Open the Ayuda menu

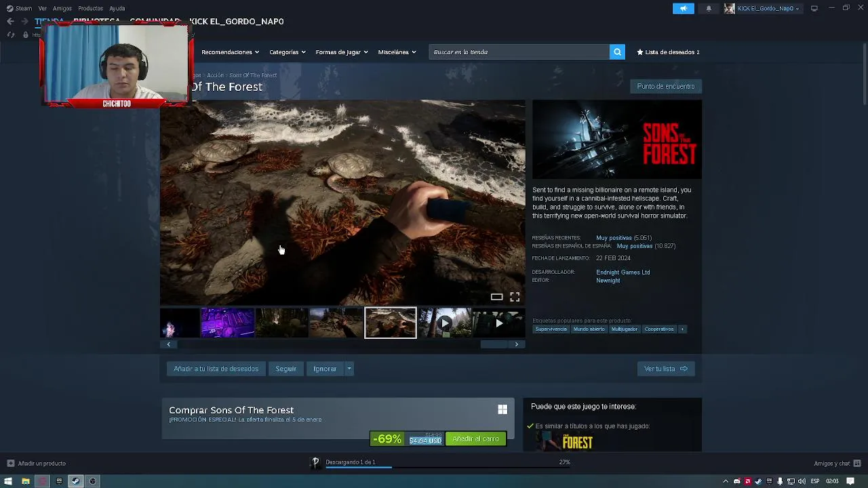click(x=117, y=8)
